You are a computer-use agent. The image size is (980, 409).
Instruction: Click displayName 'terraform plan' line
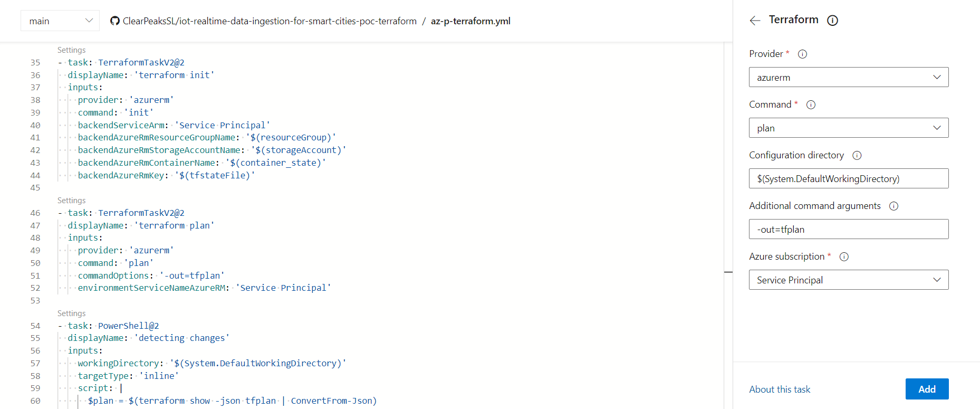coord(141,225)
